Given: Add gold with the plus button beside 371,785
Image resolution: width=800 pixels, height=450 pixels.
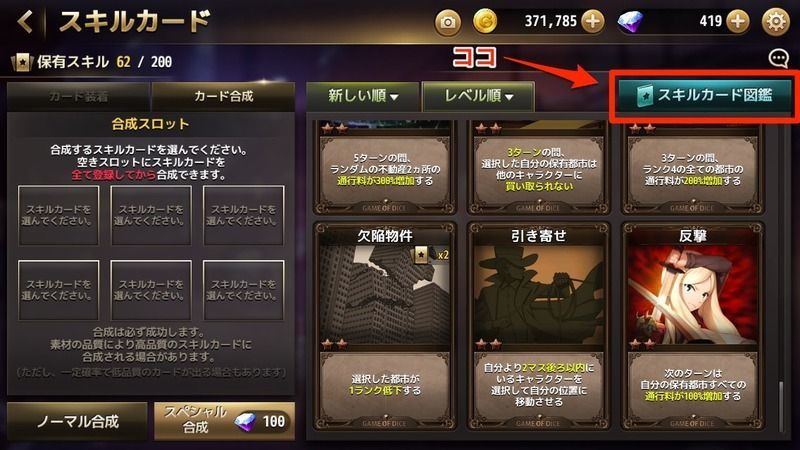Looking at the screenshot, I should pos(592,22).
